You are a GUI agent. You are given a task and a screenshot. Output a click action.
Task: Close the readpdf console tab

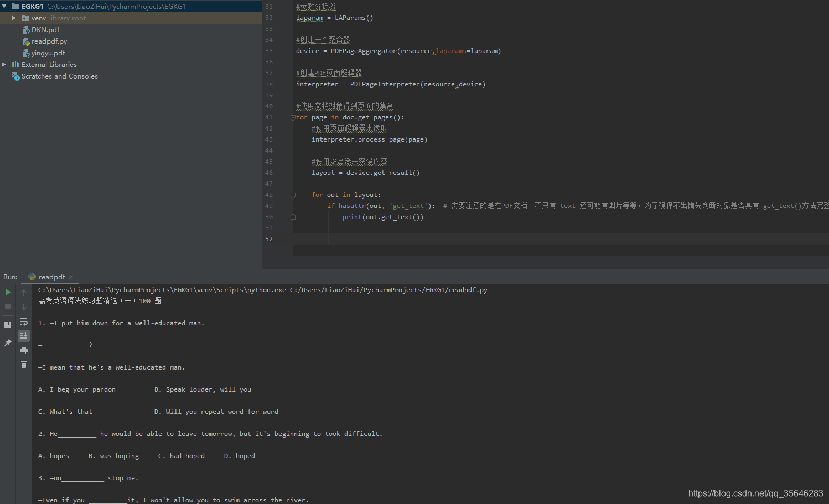click(70, 277)
